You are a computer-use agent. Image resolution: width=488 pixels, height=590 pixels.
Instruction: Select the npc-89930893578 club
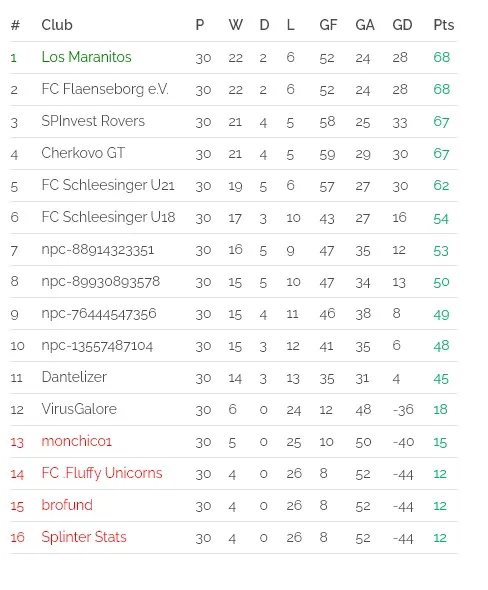[x=100, y=282]
